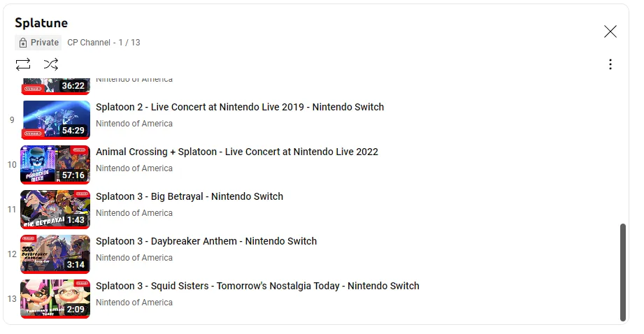Click the Private lock badge
The image size is (644, 334).
(x=38, y=42)
